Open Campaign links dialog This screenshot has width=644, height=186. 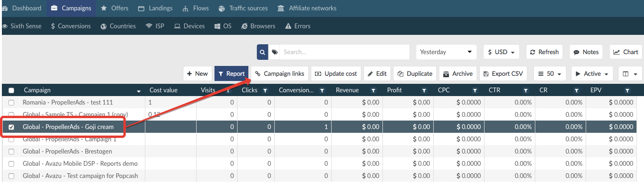(279, 73)
